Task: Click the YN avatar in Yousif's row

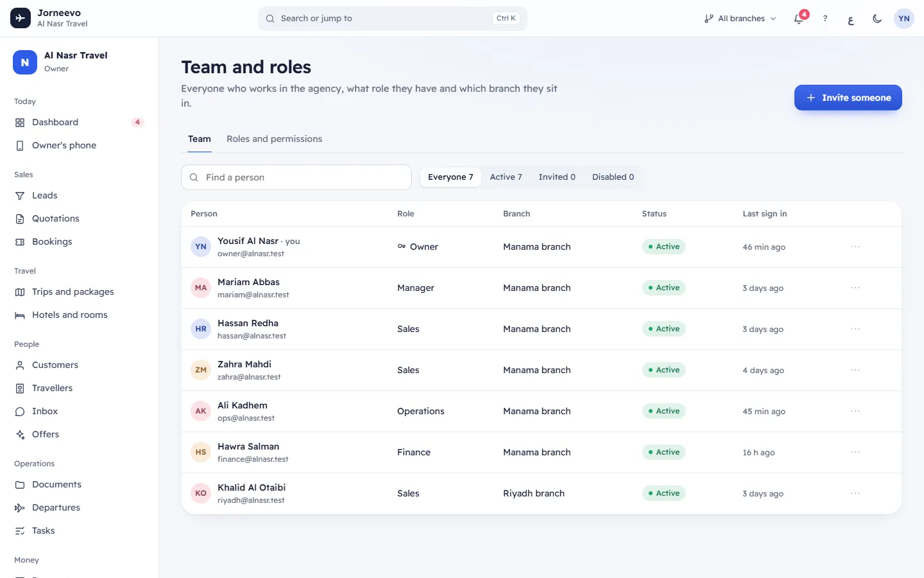Action: click(201, 247)
